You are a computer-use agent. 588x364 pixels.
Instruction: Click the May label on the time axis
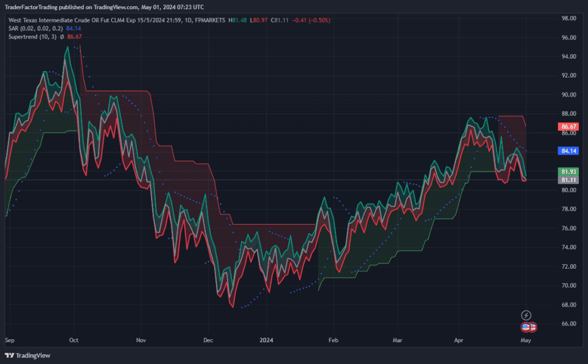click(526, 340)
